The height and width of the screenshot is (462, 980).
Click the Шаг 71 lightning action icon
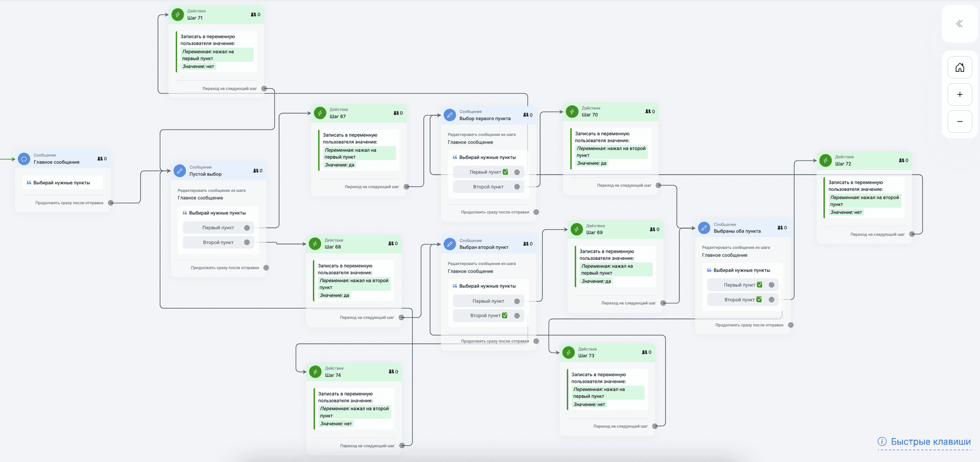click(178, 14)
